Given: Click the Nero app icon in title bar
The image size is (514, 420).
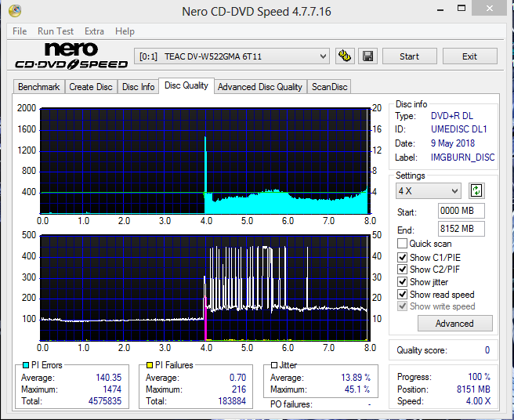Looking at the screenshot, I should (x=15, y=11).
